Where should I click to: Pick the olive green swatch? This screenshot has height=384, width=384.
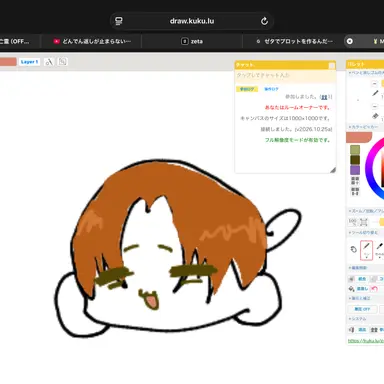[x=355, y=150]
